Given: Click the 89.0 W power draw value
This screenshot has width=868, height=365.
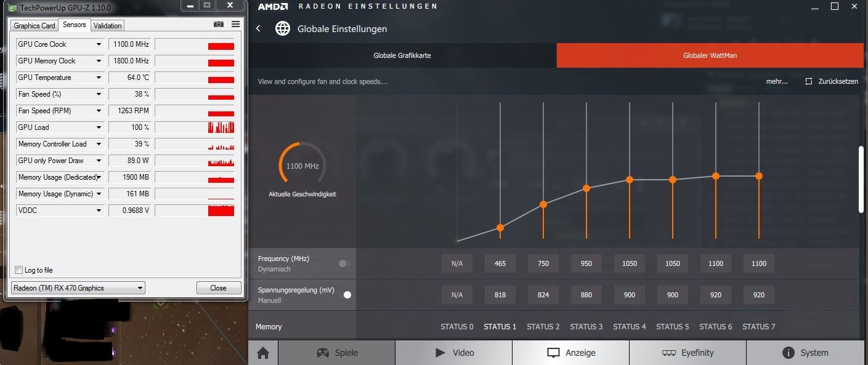Looking at the screenshot, I should [x=130, y=161].
